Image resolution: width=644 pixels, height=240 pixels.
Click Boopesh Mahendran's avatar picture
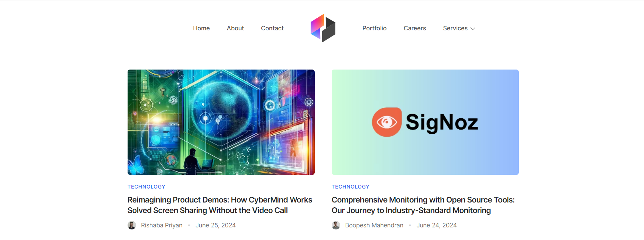(x=336, y=225)
